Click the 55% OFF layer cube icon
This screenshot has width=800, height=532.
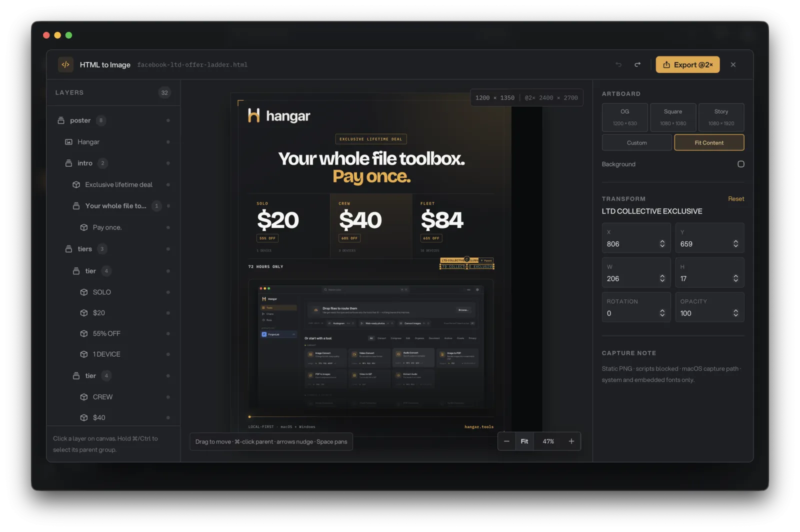coord(84,333)
